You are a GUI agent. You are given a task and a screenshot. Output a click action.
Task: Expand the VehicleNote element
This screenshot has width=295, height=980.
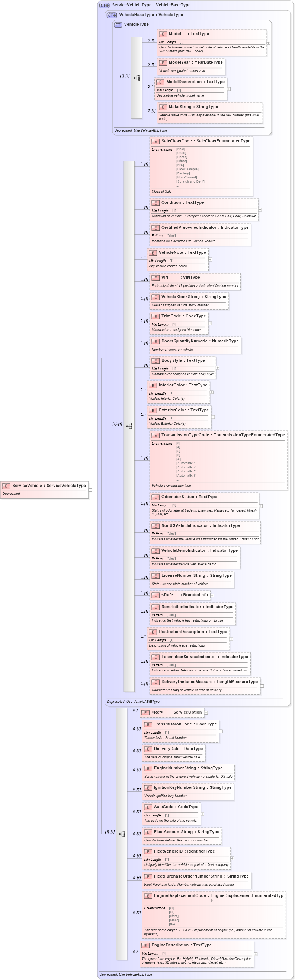[210, 259]
